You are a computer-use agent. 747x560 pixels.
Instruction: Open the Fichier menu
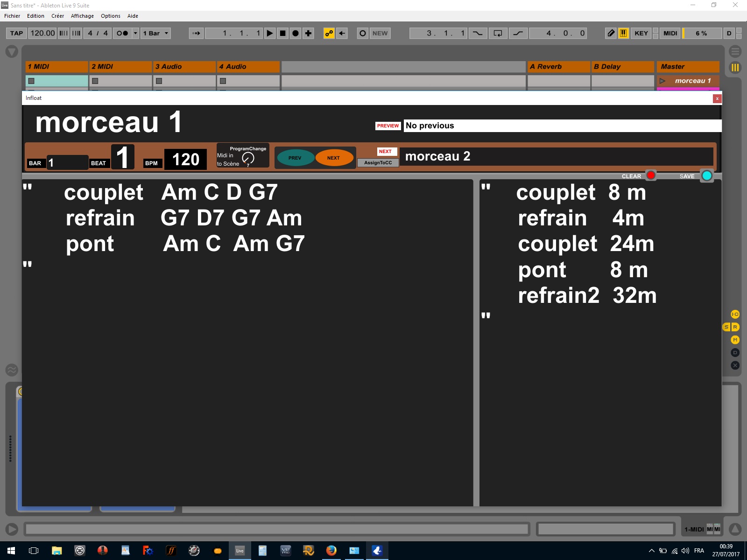pyautogui.click(x=12, y=16)
